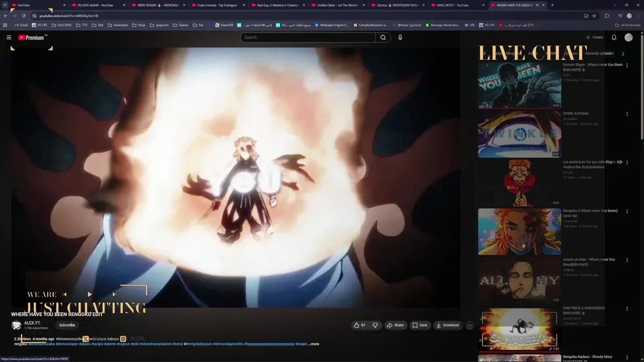Open Demon Slayer Where Have You Been thumbnail

coord(519,85)
